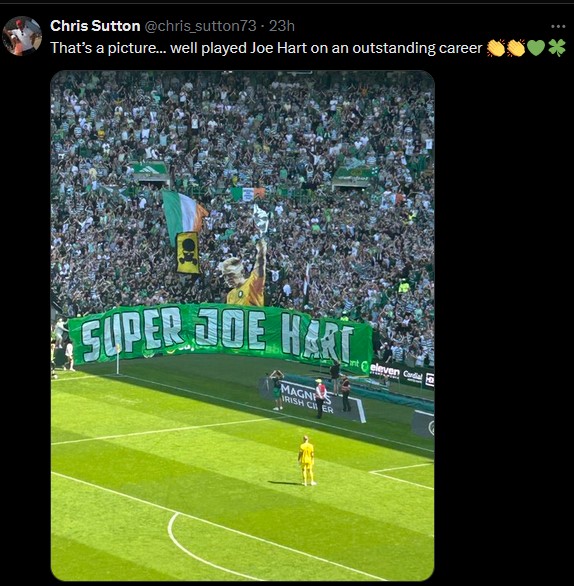Click the shamrock emoji in the tweet

(x=556, y=48)
